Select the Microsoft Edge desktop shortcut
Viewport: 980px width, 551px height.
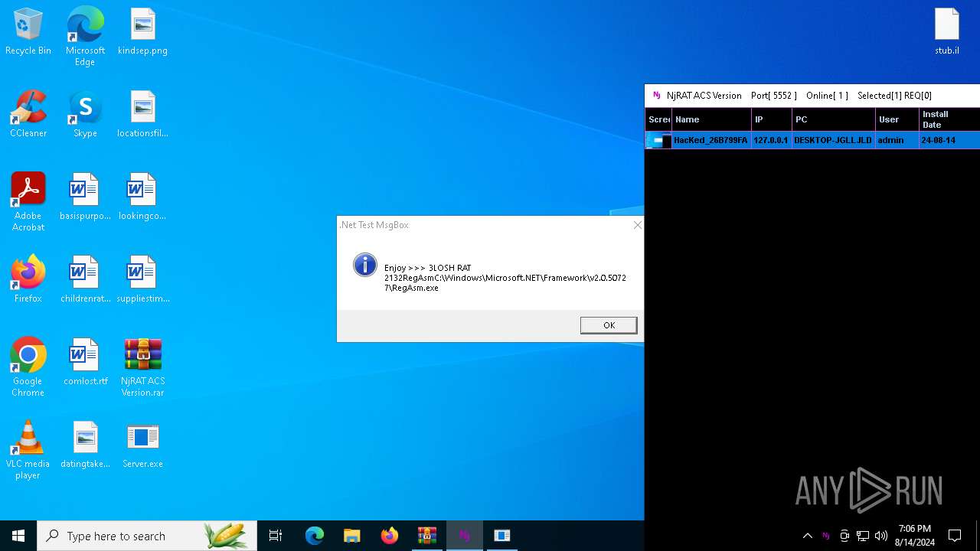coord(85,37)
